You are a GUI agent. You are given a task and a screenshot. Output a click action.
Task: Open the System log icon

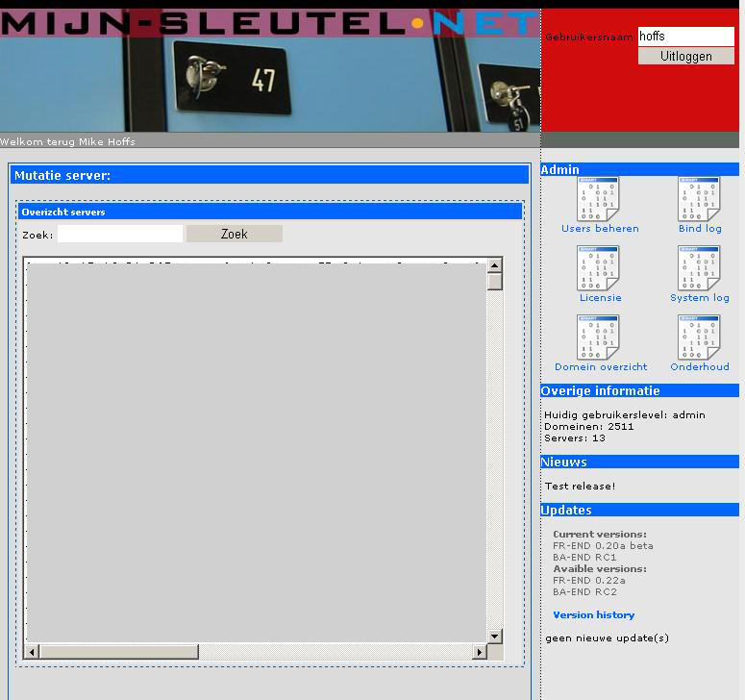point(699,268)
